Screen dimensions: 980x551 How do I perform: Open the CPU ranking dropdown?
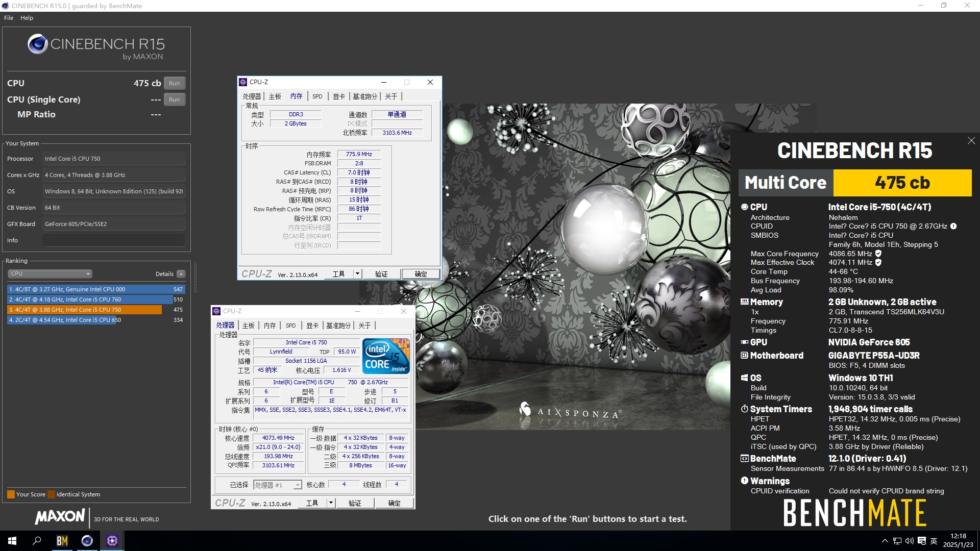tap(50, 273)
